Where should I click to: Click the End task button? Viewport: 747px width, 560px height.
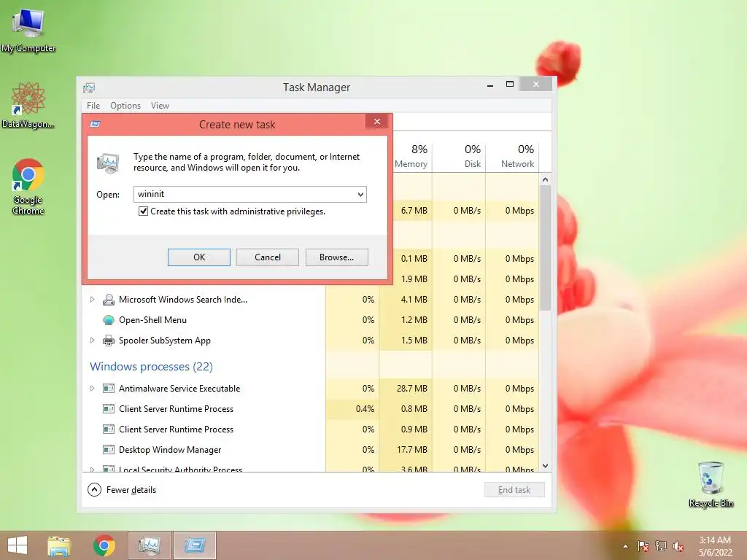pos(514,490)
